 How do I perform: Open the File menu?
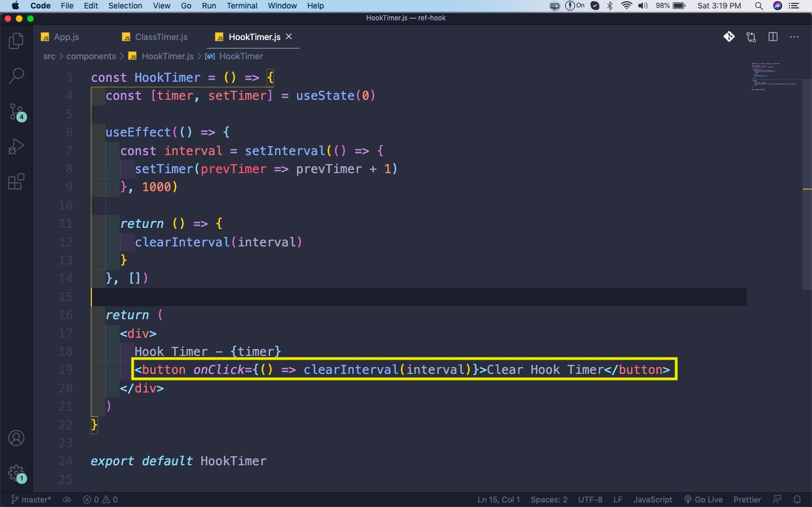67,6
